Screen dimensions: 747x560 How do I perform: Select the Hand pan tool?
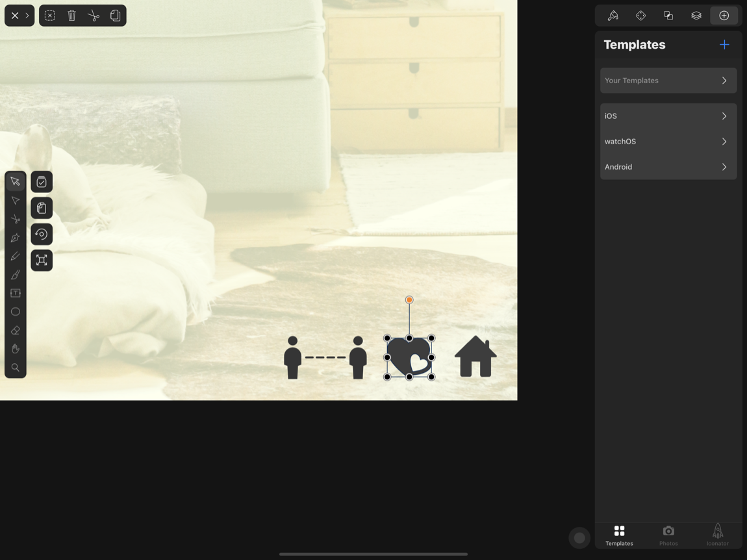(x=15, y=349)
